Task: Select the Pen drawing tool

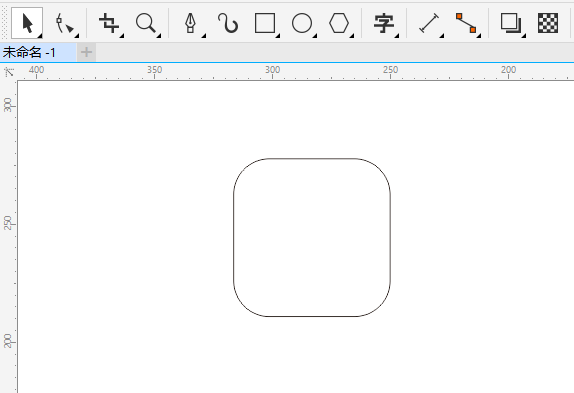Action: (x=191, y=24)
